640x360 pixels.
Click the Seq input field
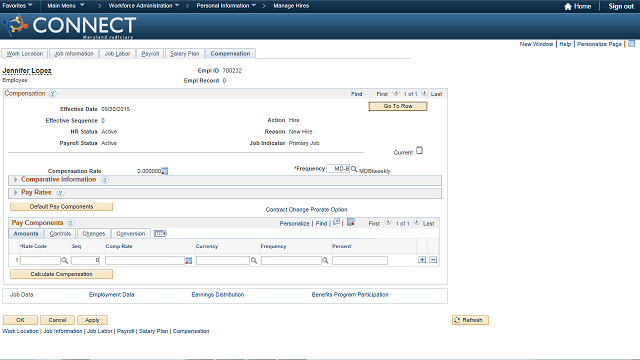85,260
